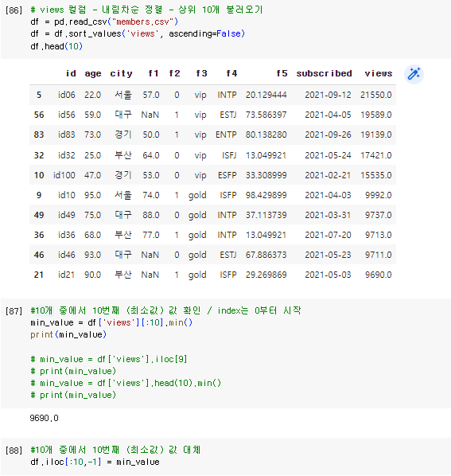The height and width of the screenshot is (476, 451).
Task: Click f5 value 67.886373
Action: pos(266,255)
